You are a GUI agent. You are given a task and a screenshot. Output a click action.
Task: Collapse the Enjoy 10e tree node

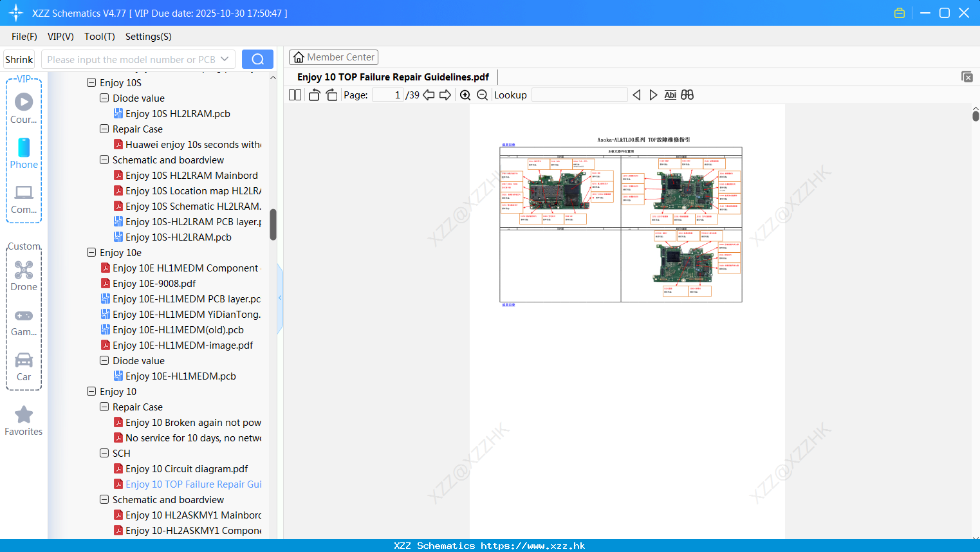pos(91,252)
